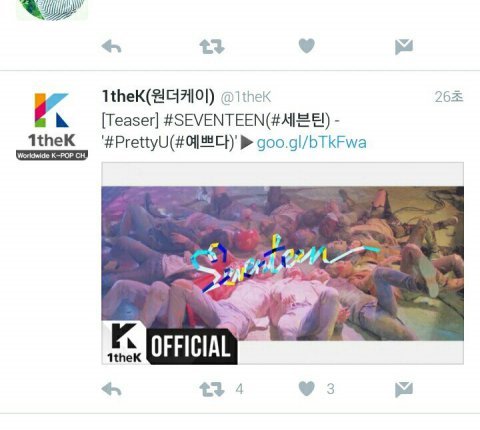Retweet the upper tweet
This screenshot has width=480, height=430.
212,46
